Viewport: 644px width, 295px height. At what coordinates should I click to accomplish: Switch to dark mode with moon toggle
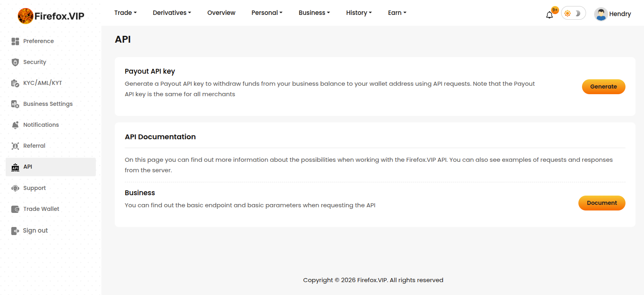point(578,13)
